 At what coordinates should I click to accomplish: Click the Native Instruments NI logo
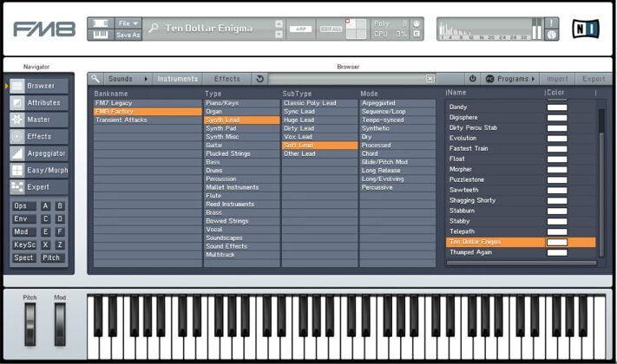point(586,29)
